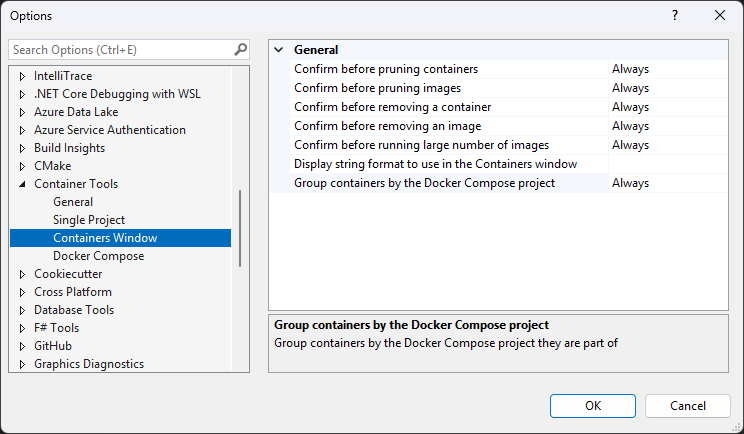This screenshot has width=744, height=434.
Task: Select the 'Confirm before removing a container' label
Action: coord(392,107)
